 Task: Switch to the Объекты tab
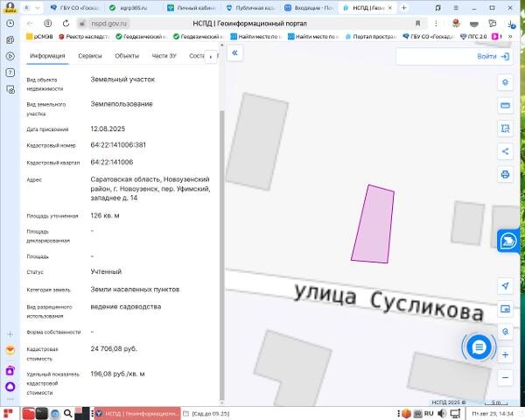click(x=127, y=56)
